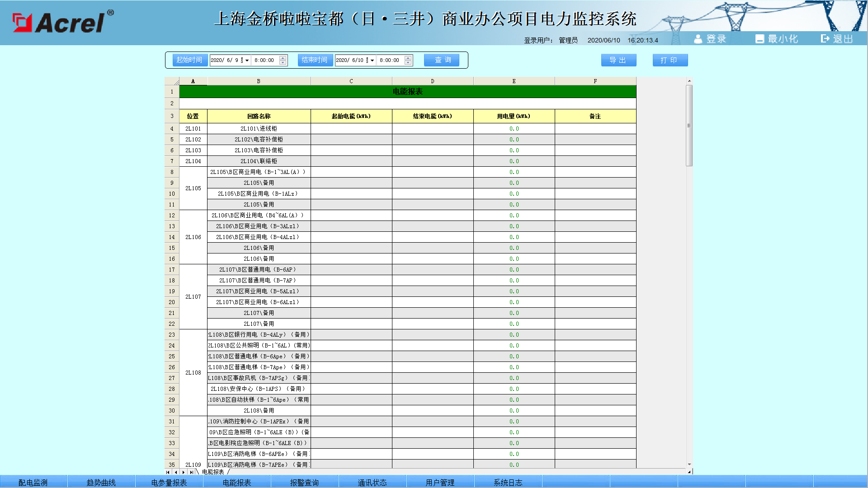This screenshot has height=488, width=868.
Task: Select column B header
Action: coord(259,81)
